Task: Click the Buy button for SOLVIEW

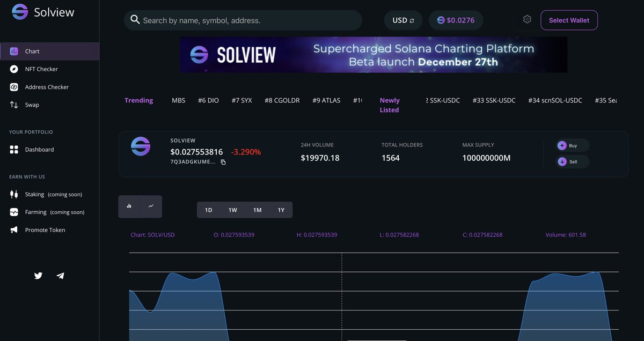Action: tap(572, 145)
